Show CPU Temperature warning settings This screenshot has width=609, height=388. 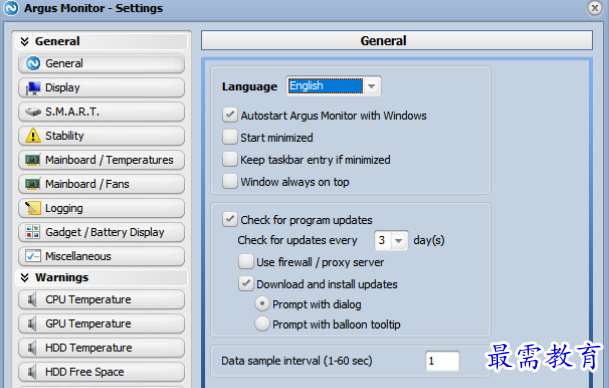[101, 299]
